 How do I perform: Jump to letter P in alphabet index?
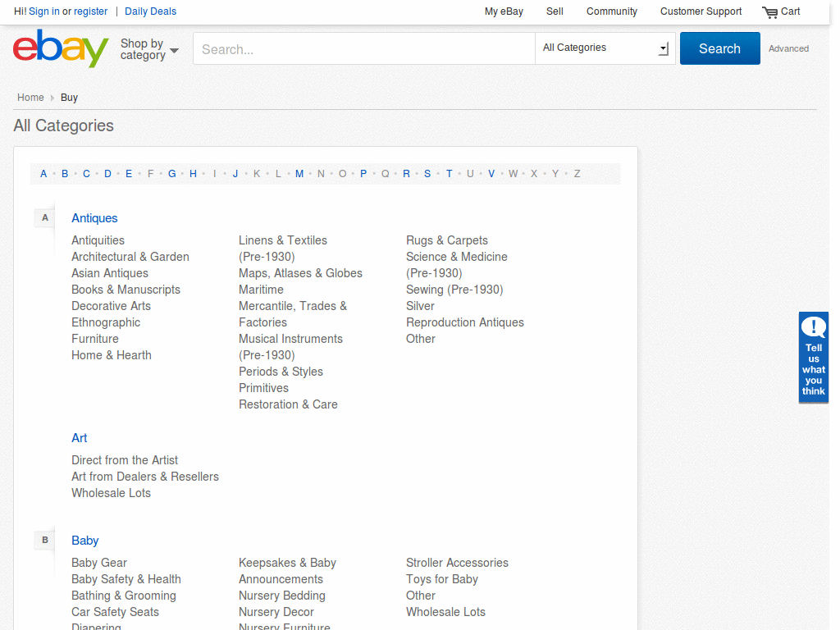(x=363, y=174)
